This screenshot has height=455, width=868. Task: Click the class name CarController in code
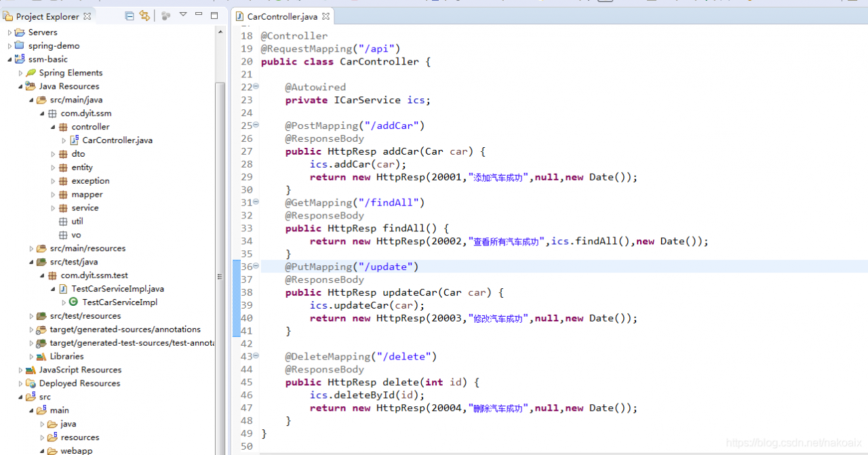click(x=379, y=62)
